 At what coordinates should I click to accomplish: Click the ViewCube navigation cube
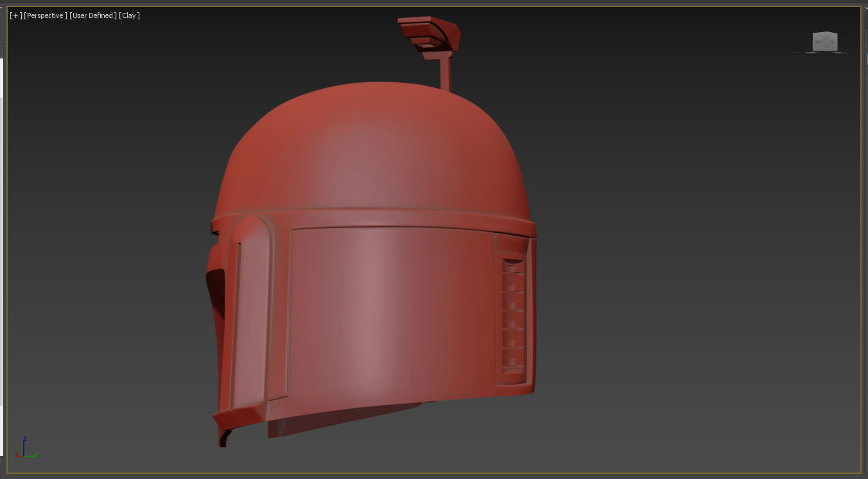824,42
